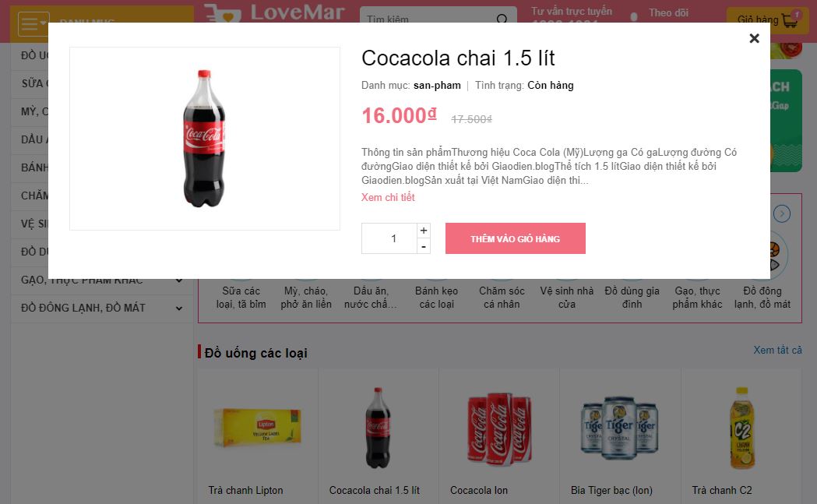This screenshot has height=504, width=817.
Task: Select Trà chanh Lipton product image
Action: (257, 428)
